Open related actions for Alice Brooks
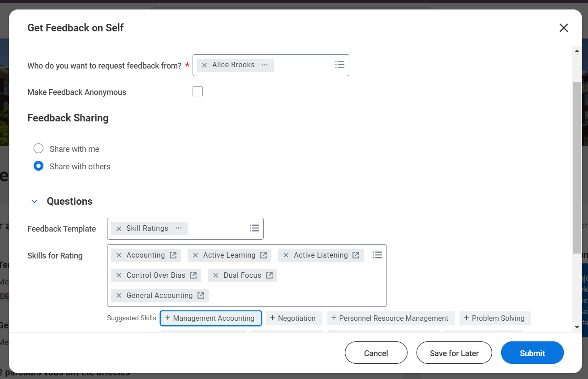The height and width of the screenshot is (379, 588). (265, 65)
